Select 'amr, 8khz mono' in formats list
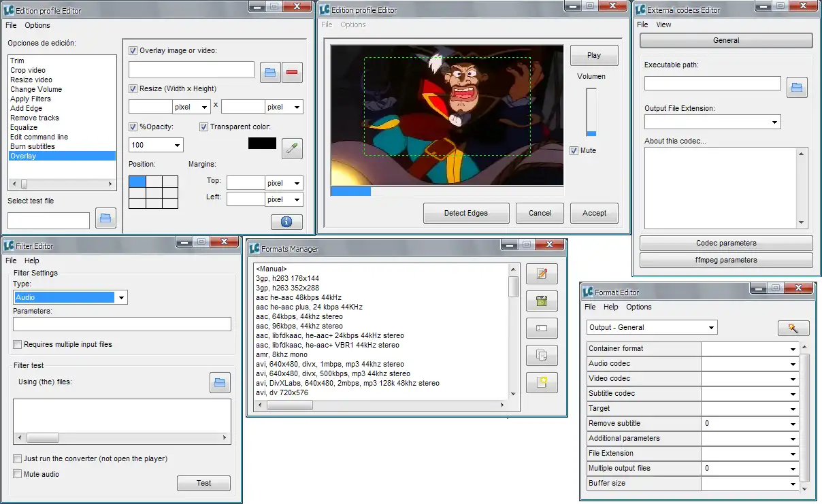The height and width of the screenshot is (504, 822). (282, 354)
